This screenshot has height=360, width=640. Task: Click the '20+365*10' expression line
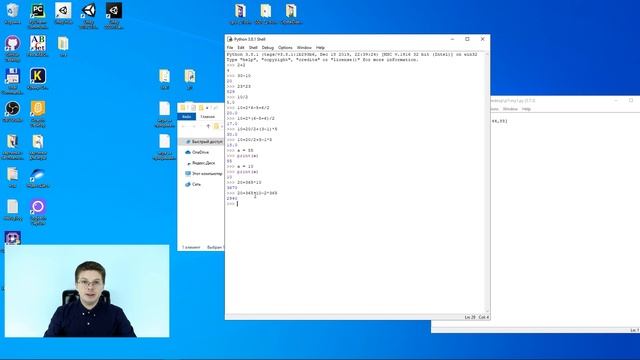pyautogui.click(x=249, y=182)
